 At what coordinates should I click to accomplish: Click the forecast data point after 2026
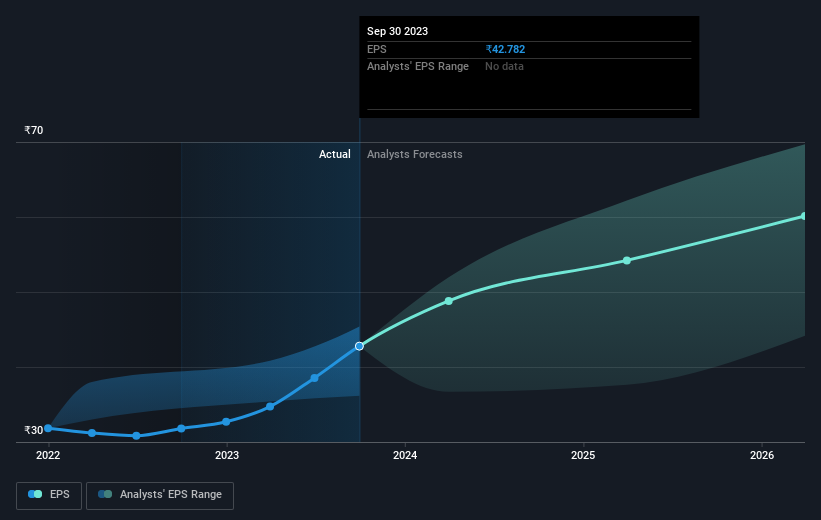click(x=804, y=216)
